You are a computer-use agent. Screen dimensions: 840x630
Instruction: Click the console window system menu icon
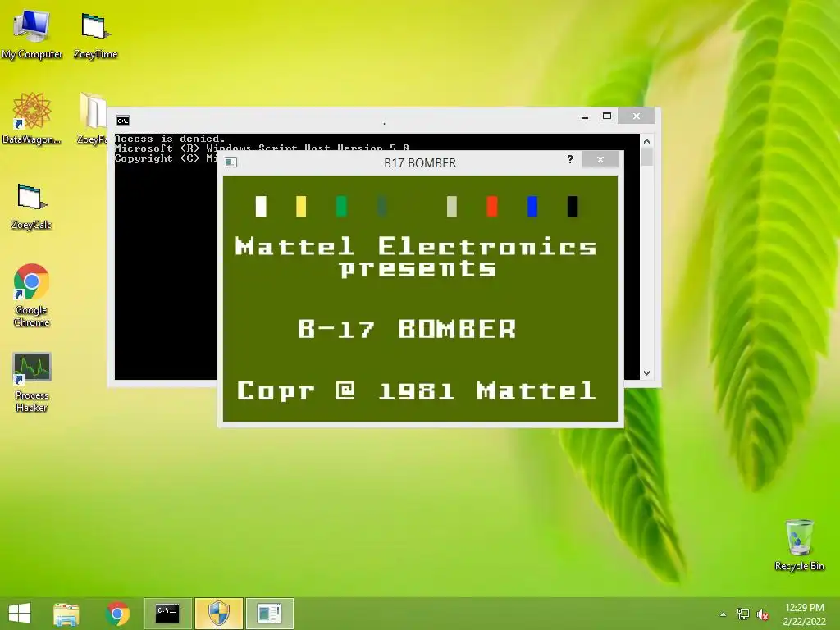coord(123,121)
